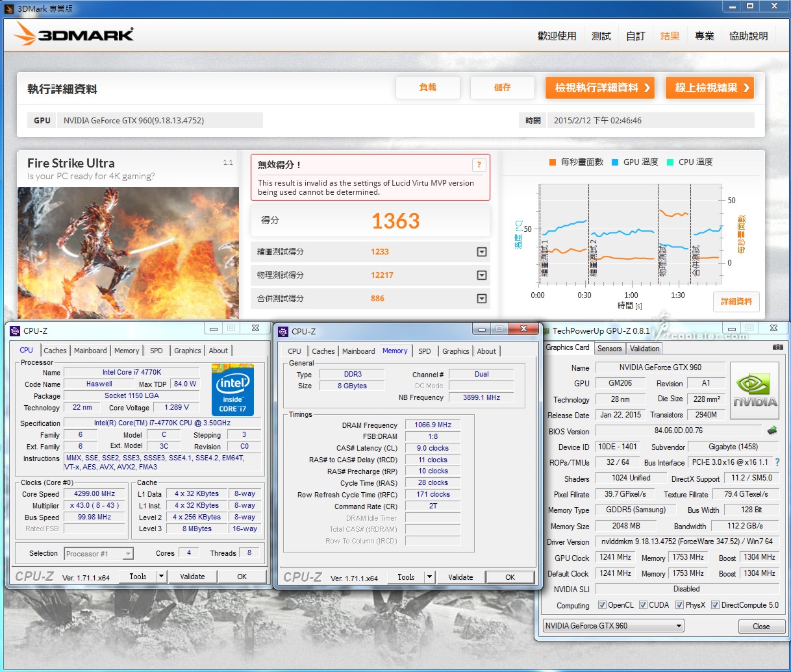Open the Tools dropdown arrow in the Processor CPU-Z window

[161, 577]
